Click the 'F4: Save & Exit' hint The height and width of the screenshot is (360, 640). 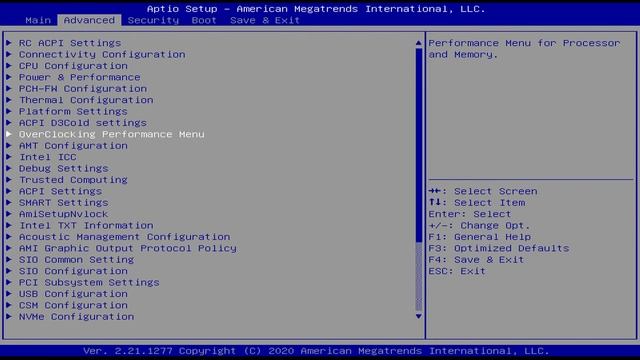click(x=476, y=260)
